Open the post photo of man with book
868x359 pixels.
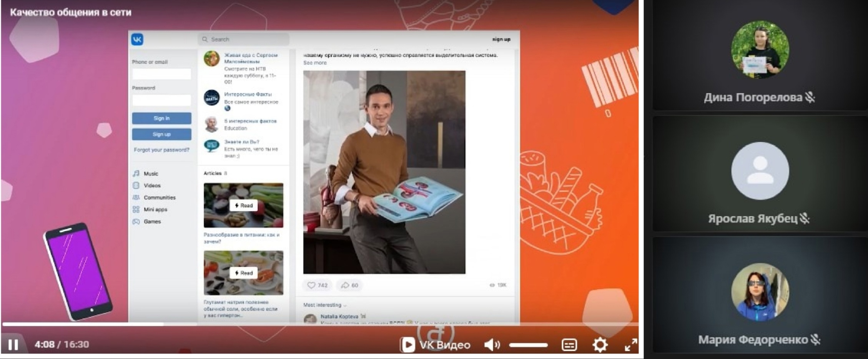384,172
